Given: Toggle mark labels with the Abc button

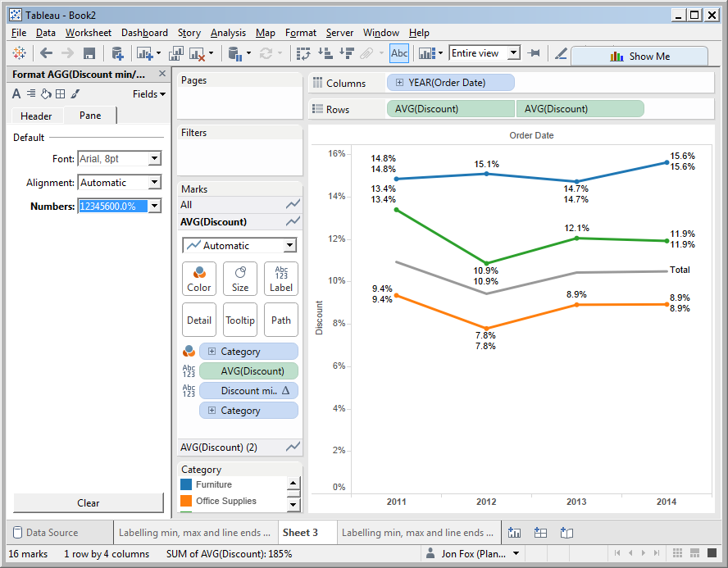Looking at the screenshot, I should pyautogui.click(x=399, y=52).
